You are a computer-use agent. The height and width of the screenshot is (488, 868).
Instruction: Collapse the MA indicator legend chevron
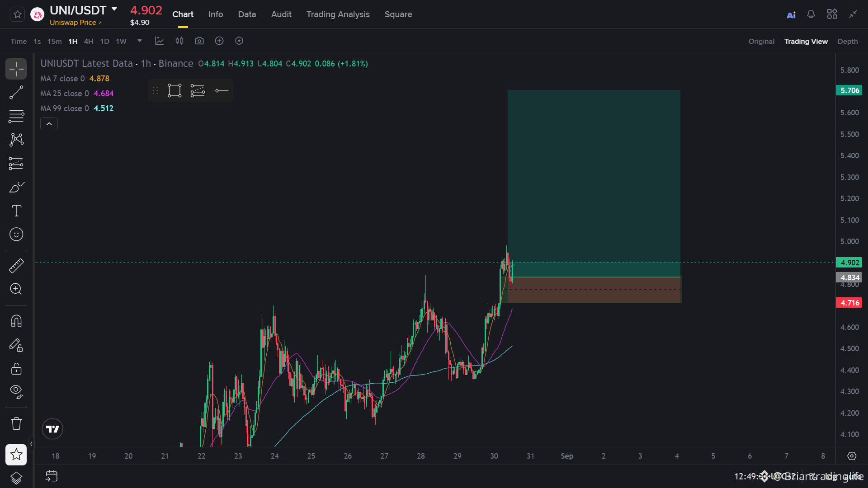click(49, 124)
